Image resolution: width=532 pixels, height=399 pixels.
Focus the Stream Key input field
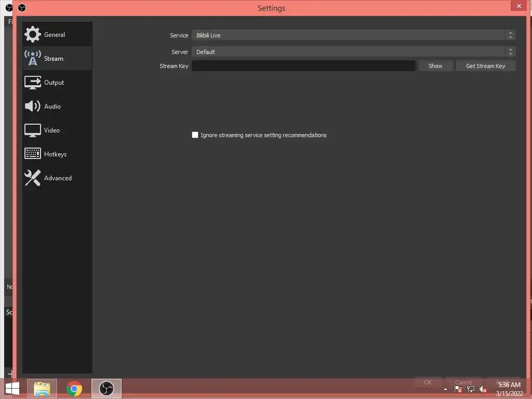tap(303, 66)
